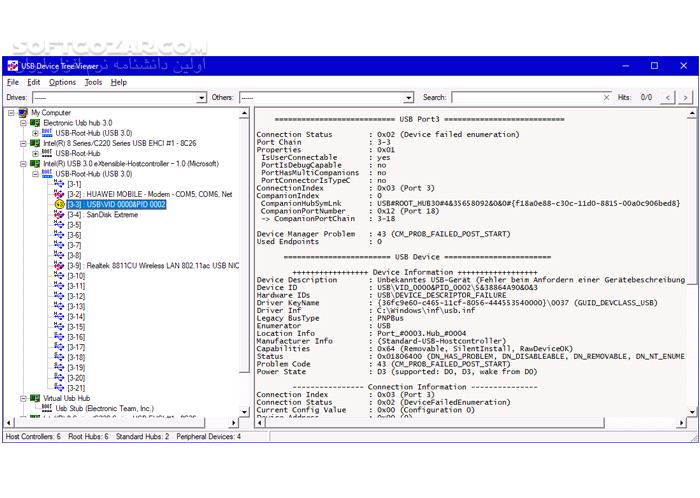This screenshot has width=700, height=498.
Task: Click the USB Device Tree Viewer title icon
Action: click(x=12, y=66)
